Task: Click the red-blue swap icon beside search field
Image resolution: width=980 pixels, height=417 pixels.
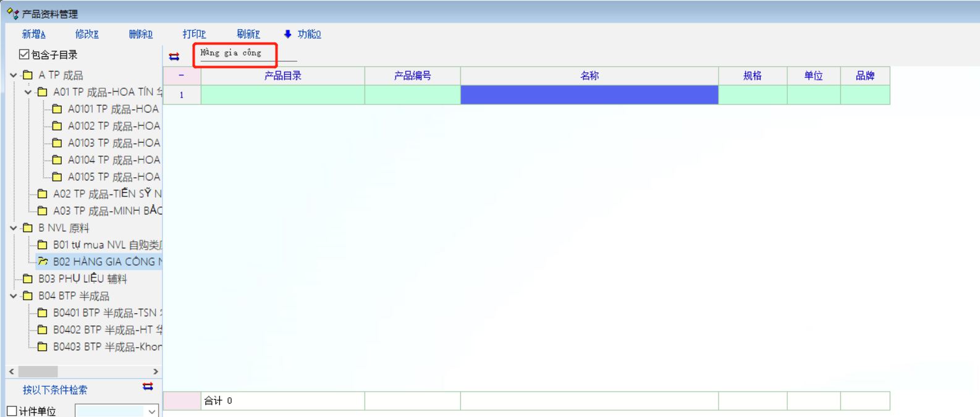Action: pyautogui.click(x=174, y=57)
